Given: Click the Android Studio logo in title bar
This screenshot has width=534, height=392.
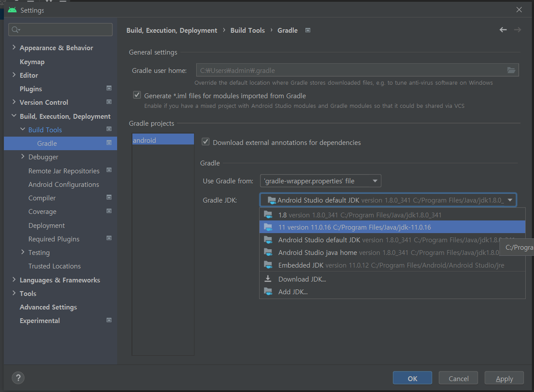Looking at the screenshot, I should [x=12, y=10].
